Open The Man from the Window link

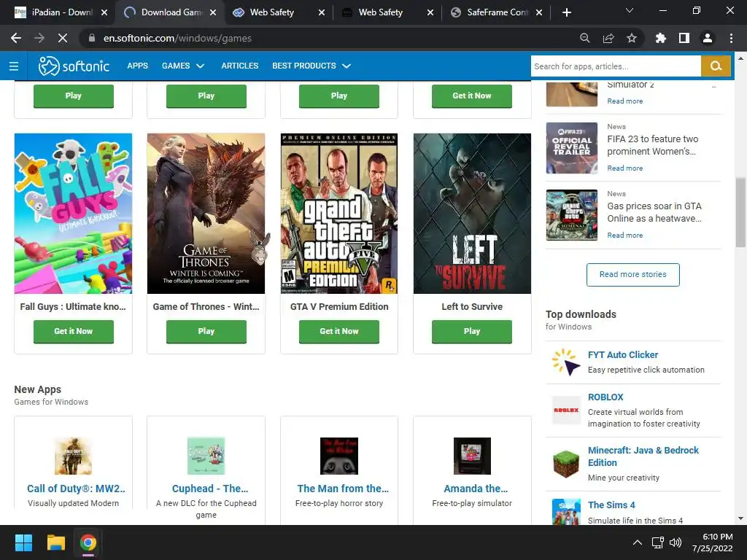click(343, 489)
